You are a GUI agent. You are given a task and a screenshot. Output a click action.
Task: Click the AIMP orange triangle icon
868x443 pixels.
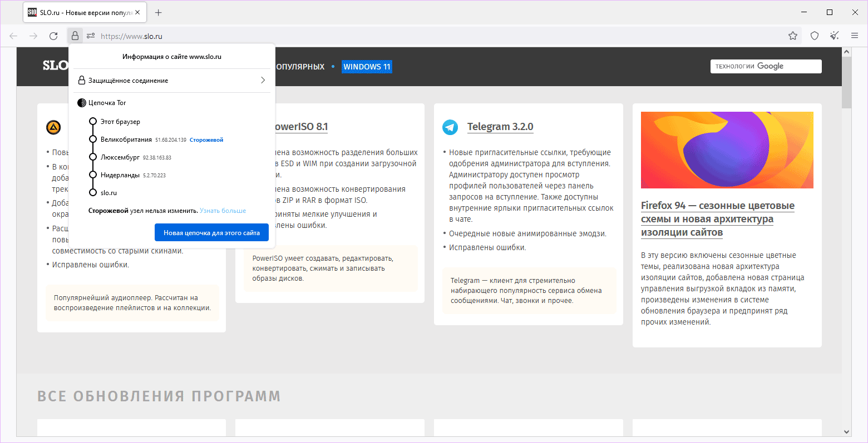(53, 127)
